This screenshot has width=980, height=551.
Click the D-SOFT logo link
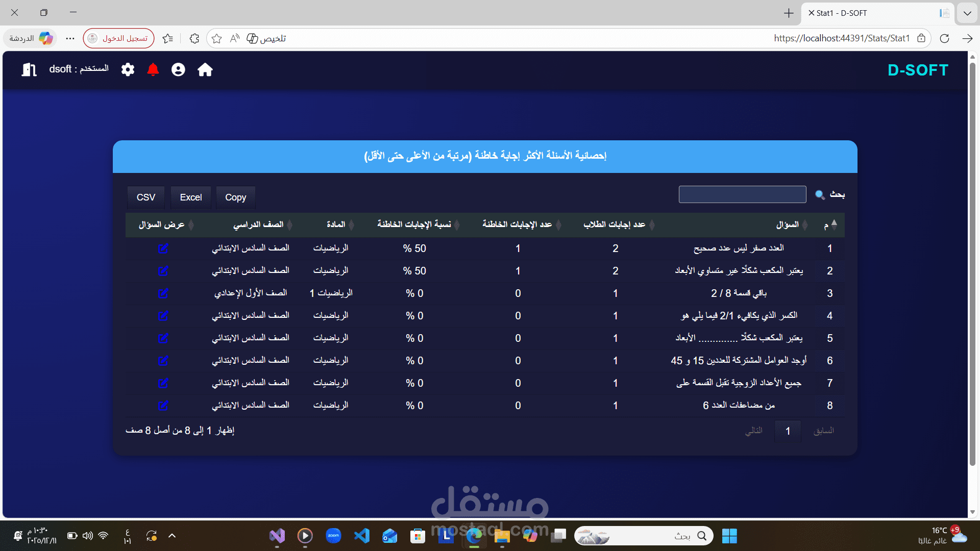(918, 70)
